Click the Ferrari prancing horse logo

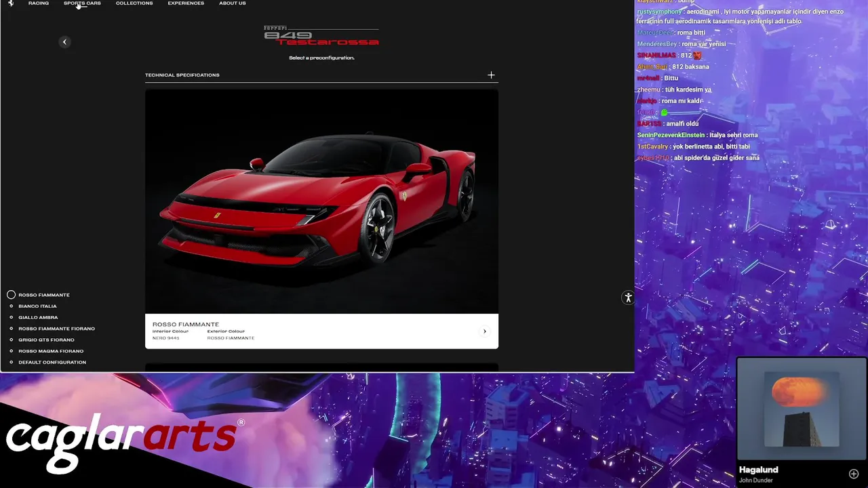(10, 3)
